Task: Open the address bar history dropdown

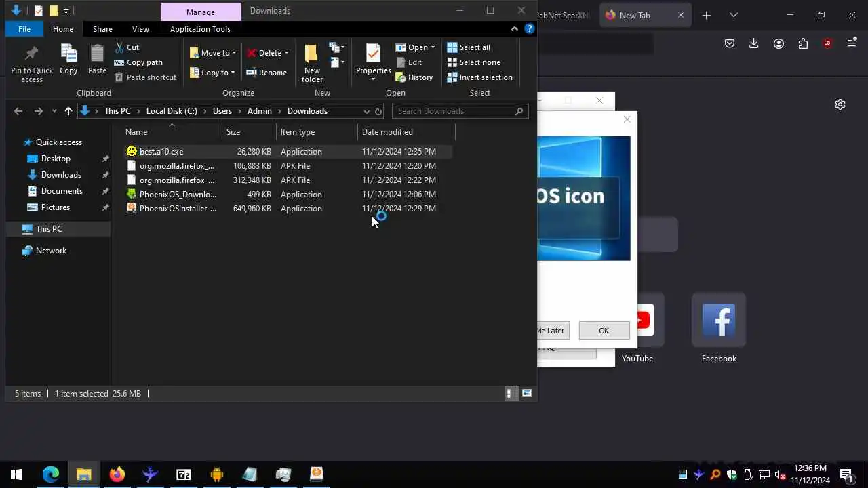Action: coord(367,111)
